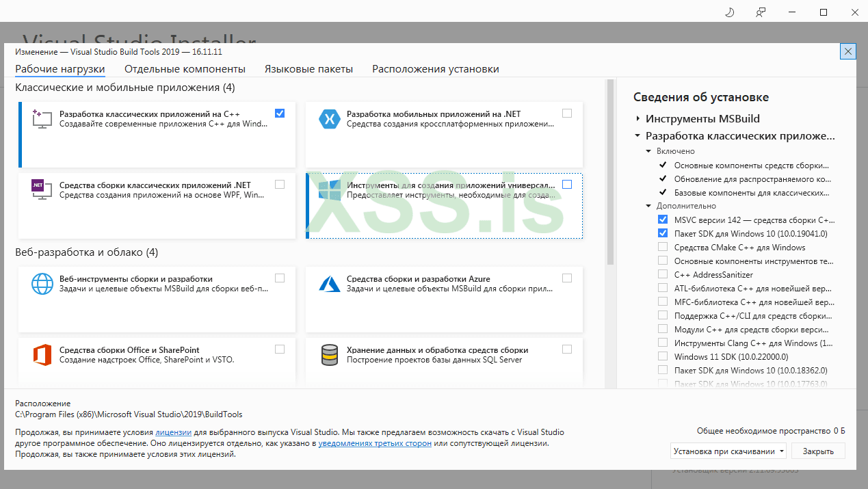Click the Сведения об установке heading

tap(701, 97)
